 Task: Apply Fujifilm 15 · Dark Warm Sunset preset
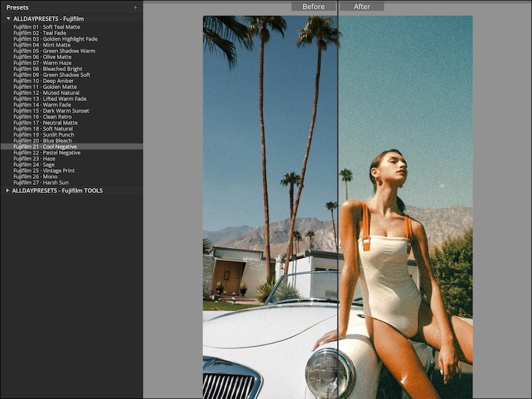pyautogui.click(x=51, y=111)
